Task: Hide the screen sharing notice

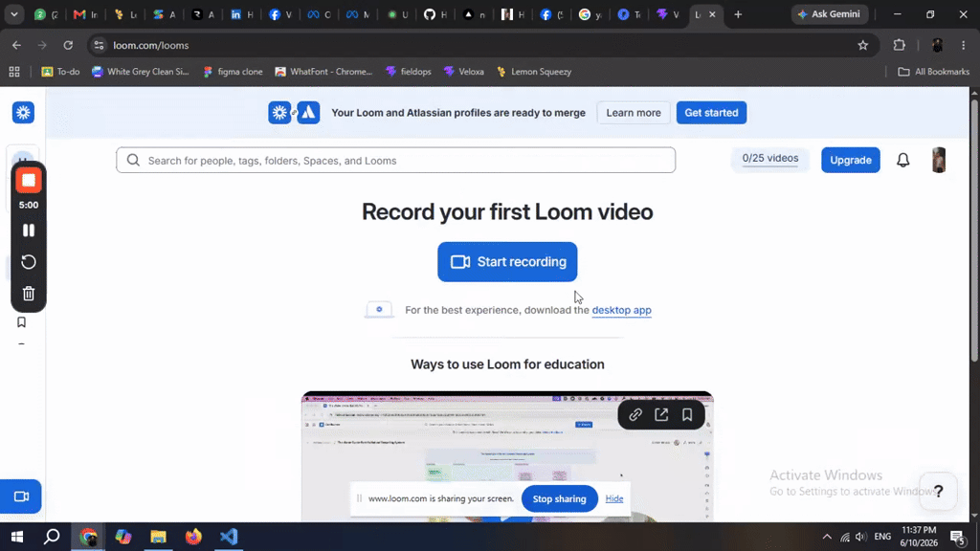Action: point(613,498)
